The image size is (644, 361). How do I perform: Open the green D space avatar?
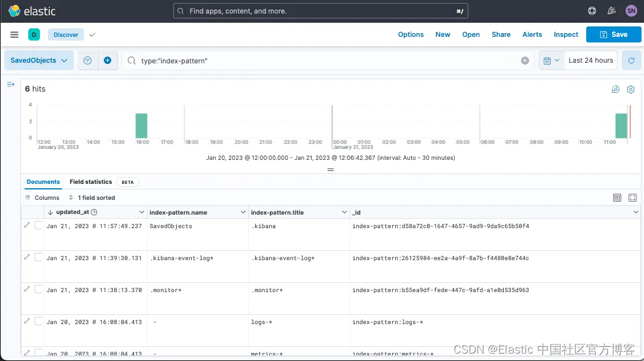34,34
